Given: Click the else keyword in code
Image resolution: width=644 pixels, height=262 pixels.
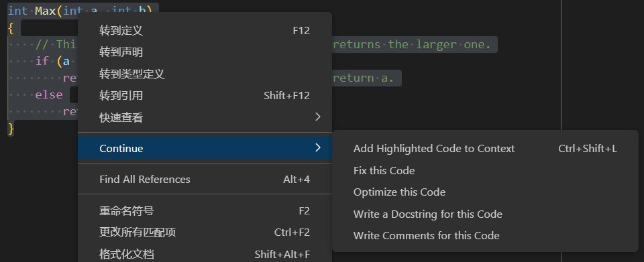Looking at the screenshot, I should (x=49, y=94).
